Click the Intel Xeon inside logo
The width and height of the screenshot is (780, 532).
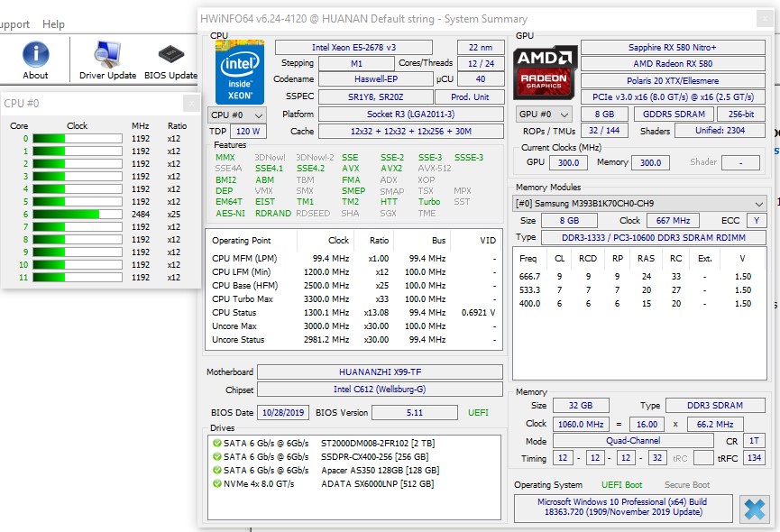click(239, 72)
